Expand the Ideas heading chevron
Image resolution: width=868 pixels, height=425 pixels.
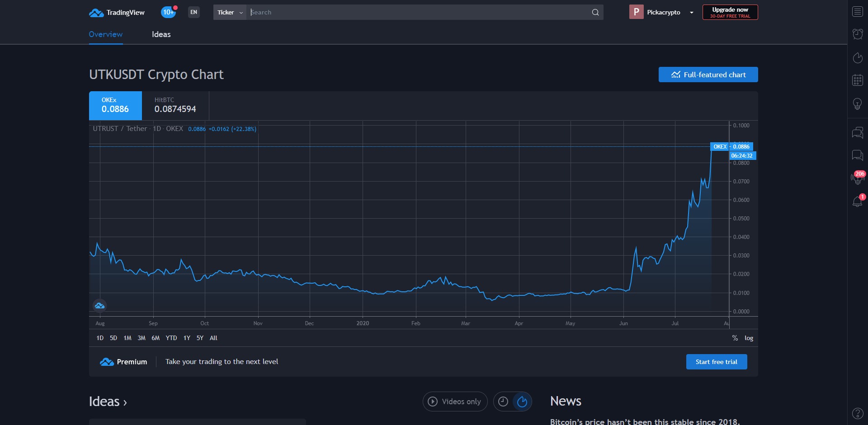point(125,403)
